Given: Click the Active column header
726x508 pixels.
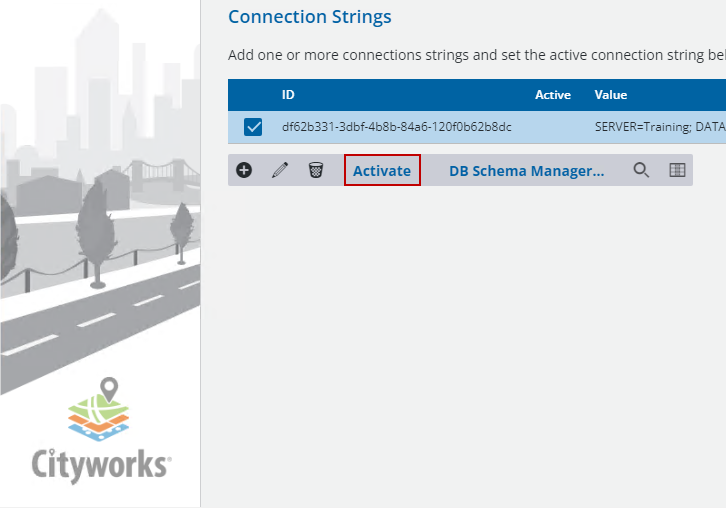Looking at the screenshot, I should [552, 95].
